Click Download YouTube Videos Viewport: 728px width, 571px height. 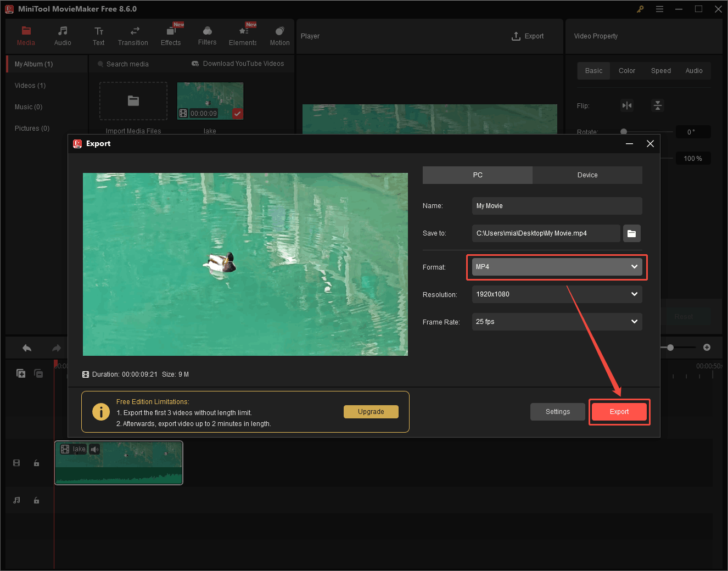pyautogui.click(x=238, y=64)
